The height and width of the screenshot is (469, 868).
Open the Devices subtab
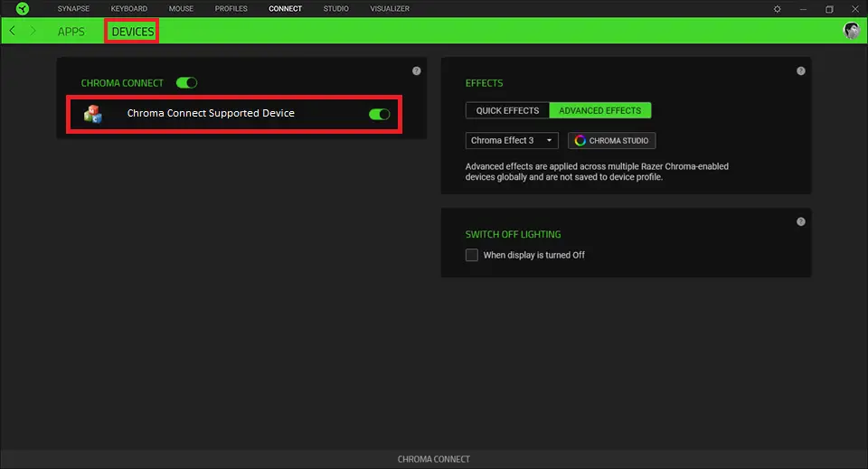(133, 32)
